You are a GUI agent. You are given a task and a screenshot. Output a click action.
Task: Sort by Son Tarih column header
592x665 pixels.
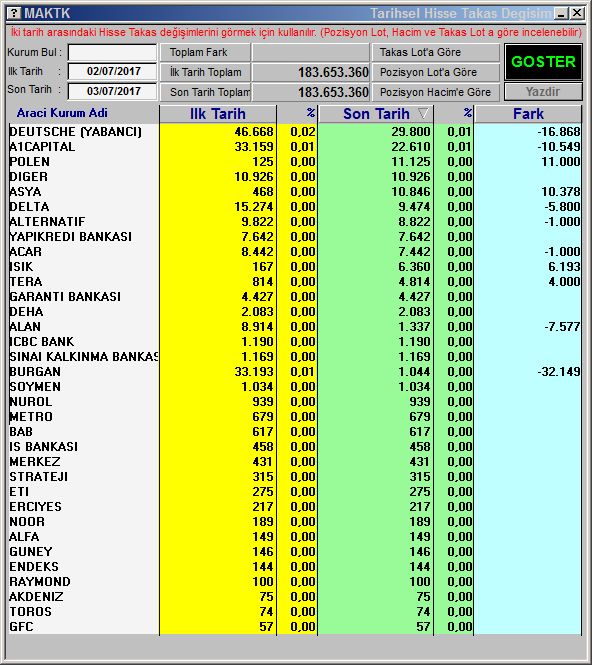[376, 114]
